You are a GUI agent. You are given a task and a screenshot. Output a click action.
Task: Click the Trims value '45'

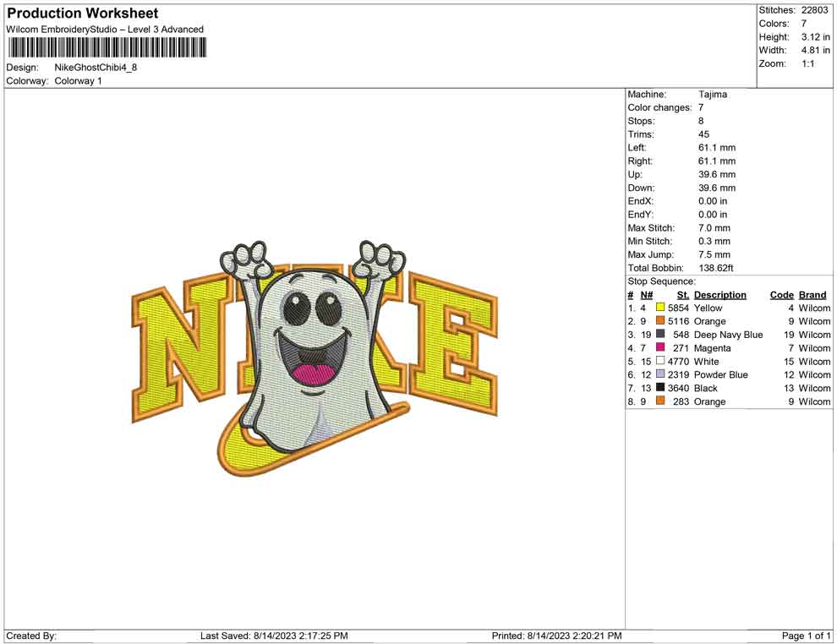click(x=703, y=134)
